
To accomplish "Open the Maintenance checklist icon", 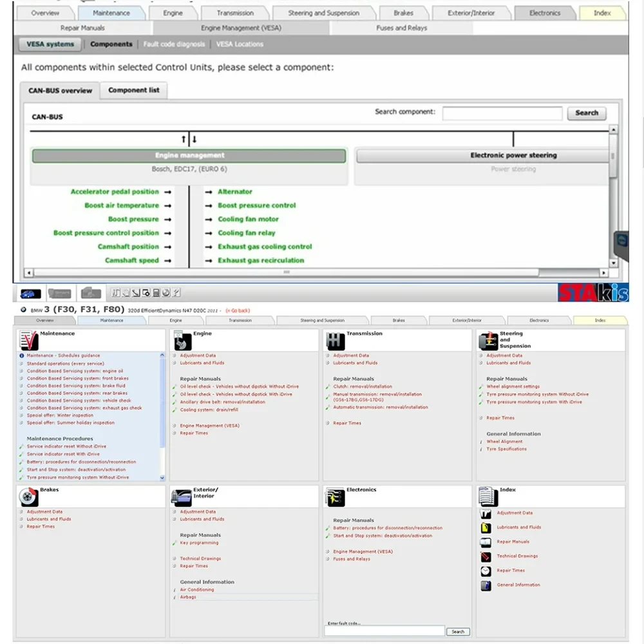I will click(28, 341).
